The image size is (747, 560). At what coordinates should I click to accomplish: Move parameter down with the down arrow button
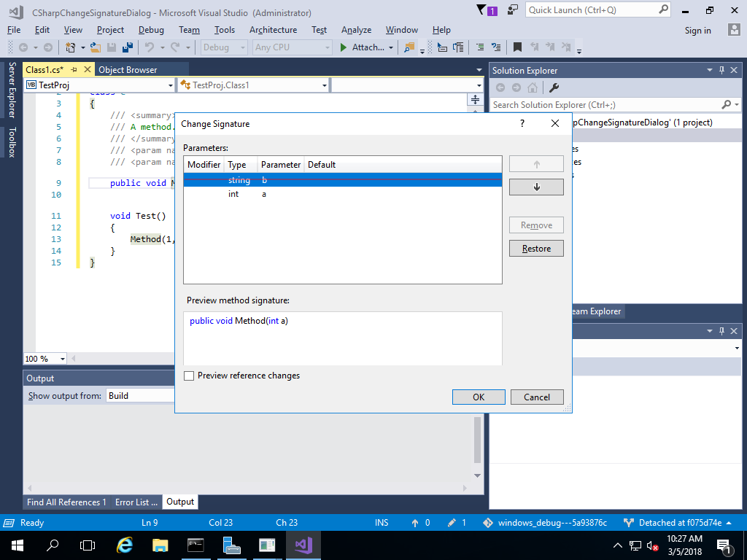point(536,187)
